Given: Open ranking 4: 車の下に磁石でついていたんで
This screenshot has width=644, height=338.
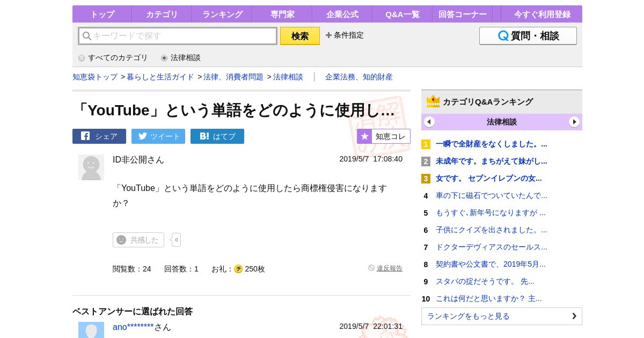Looking at the screenshot, I should [491, 195].
